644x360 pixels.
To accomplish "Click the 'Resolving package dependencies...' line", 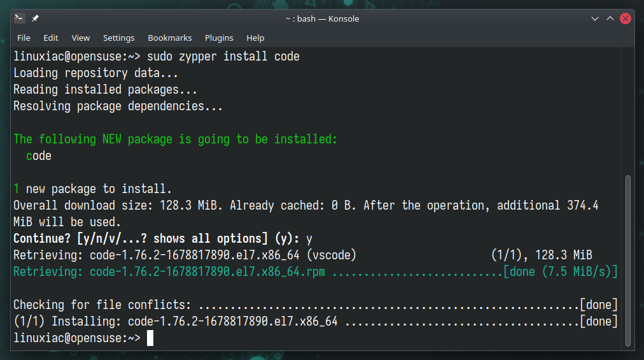I will (118, 106).
